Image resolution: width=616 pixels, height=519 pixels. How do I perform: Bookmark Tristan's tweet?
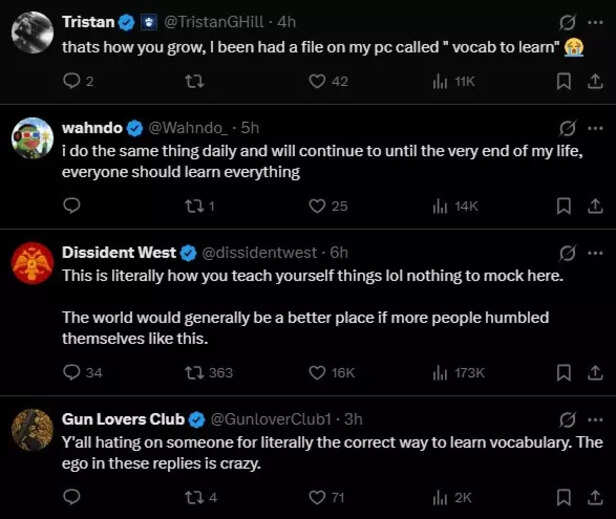coord(563,81)
